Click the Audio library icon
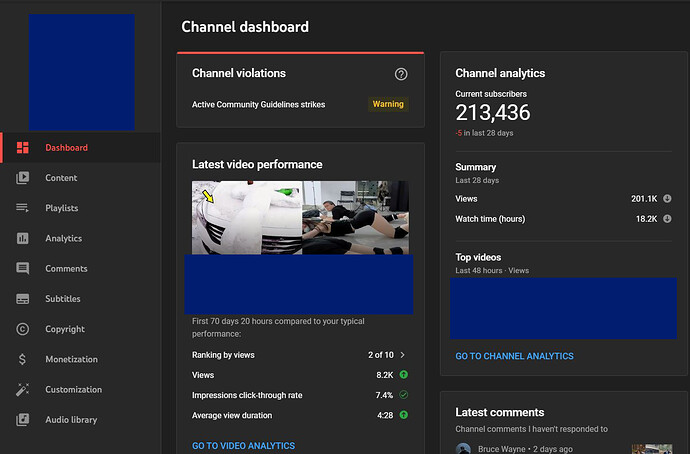Screen dimensions: 690x454 22,419
